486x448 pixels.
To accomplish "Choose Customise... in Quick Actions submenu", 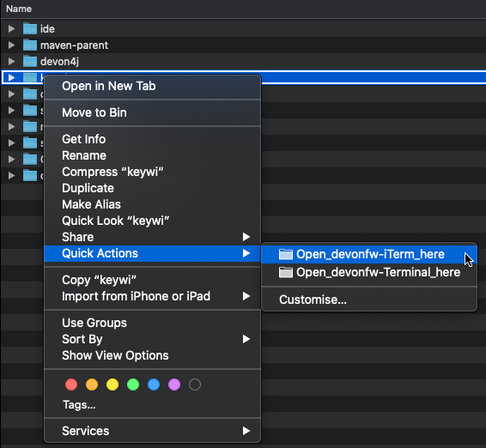I will (369, 300).
